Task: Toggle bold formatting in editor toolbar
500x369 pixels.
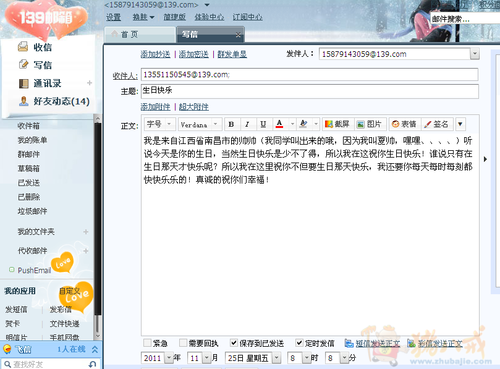Action: (231, 124)
